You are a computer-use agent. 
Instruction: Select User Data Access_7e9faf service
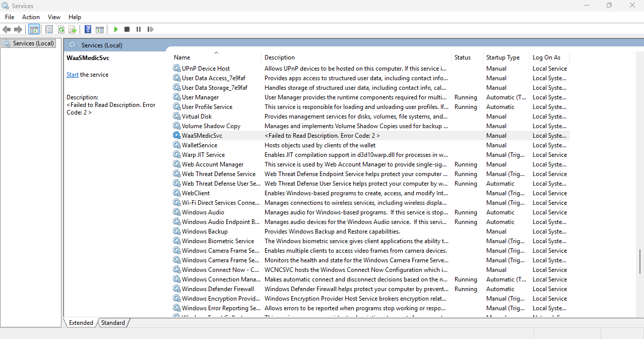tap(371, 78)
